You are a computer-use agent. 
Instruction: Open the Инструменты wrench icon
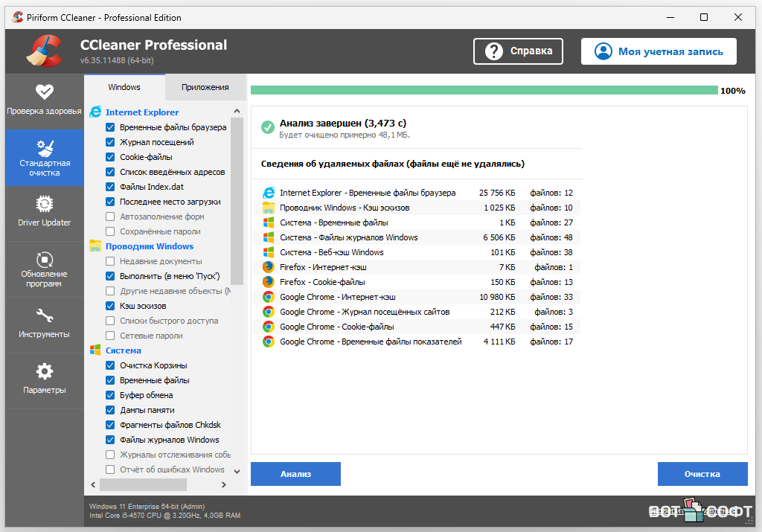point(44,315)
